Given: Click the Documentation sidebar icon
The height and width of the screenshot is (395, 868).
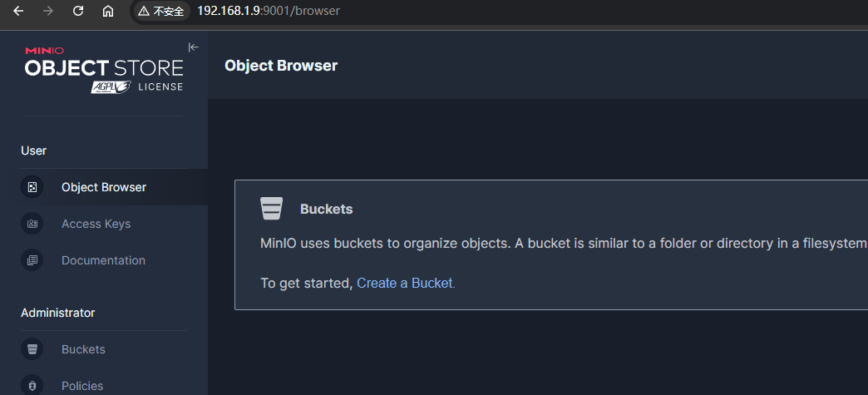Looking at the screenshot, I should (32, 260).
